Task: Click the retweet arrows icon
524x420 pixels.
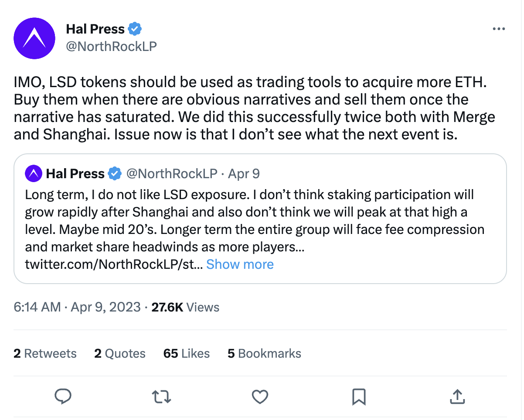Action: click(161, 396)
